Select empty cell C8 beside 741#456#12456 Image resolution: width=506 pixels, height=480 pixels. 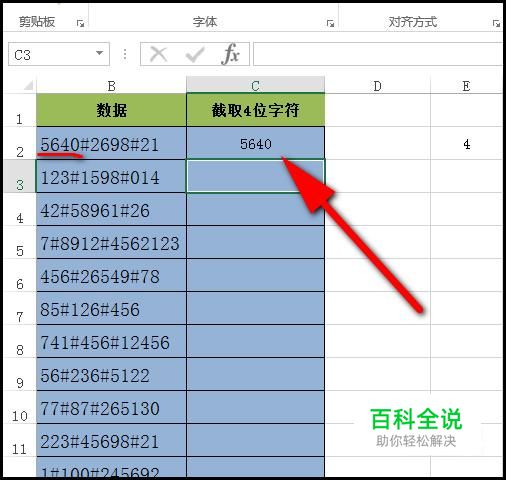click(x=255, y=341)
